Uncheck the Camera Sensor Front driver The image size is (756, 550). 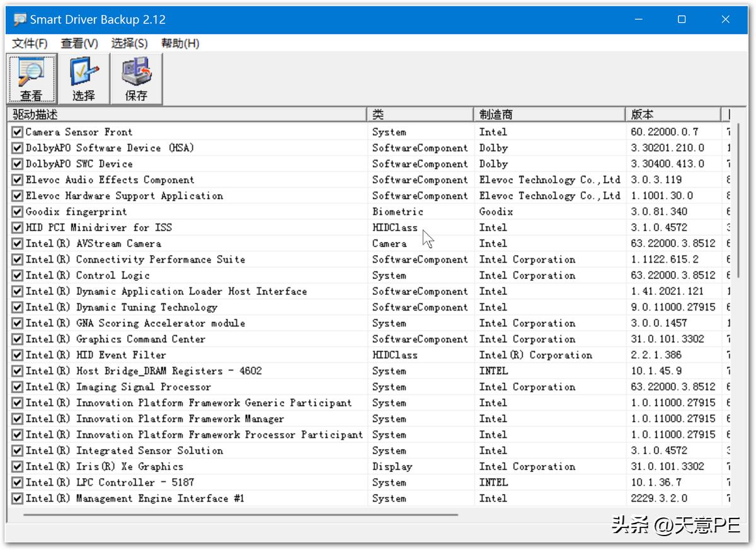click(x=18, y=132)
